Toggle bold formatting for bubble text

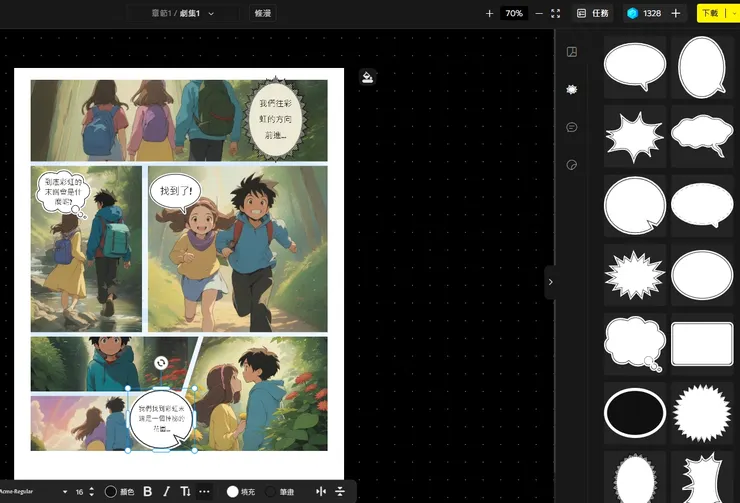148,491
